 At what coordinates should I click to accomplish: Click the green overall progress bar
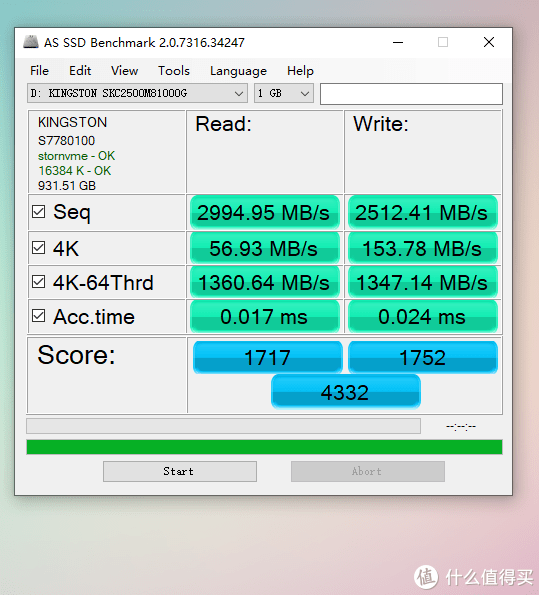click(265, 447)
